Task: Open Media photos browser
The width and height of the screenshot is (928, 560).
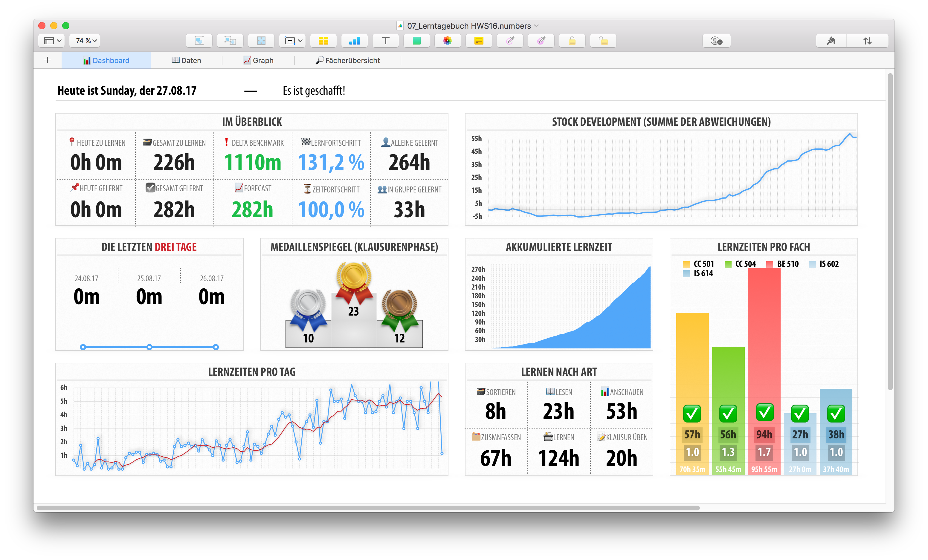Action: click(448, 41)
